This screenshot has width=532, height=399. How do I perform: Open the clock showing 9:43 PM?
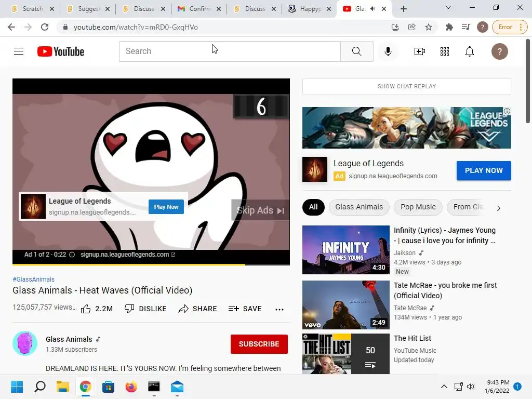coord(497,387)
